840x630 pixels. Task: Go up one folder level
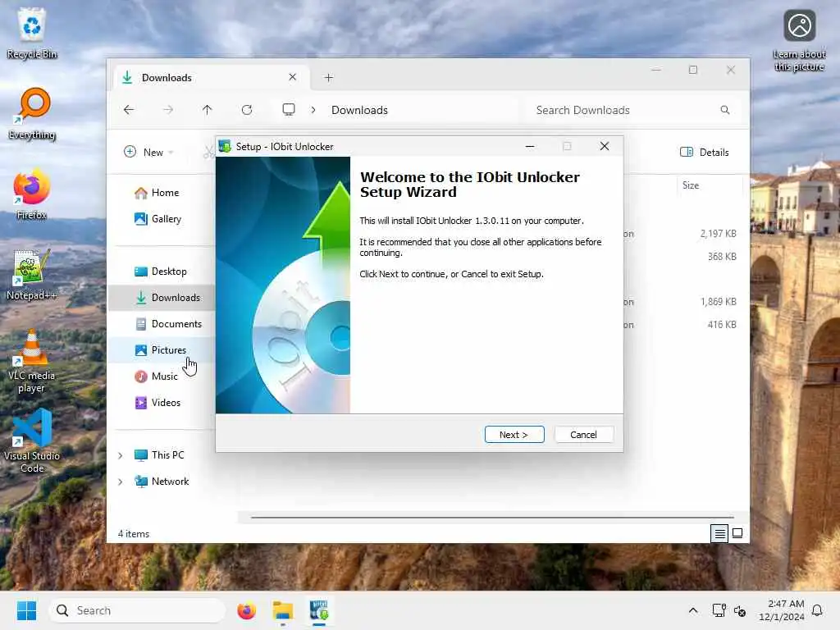(x=208, y=110)
